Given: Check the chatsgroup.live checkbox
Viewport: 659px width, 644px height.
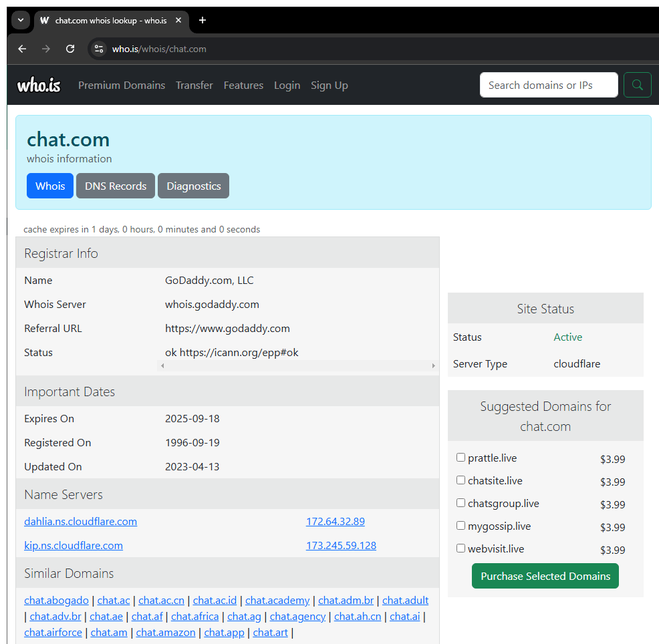Looking at the screenshot, I should pyautogui.click(x=460, y=503).
